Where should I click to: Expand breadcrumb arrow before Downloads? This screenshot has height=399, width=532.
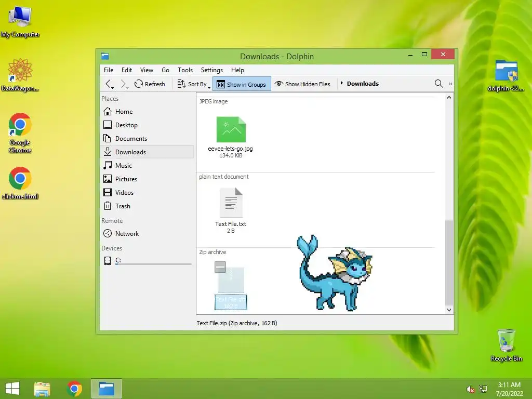pyautogui.click(x=342, y=83)
